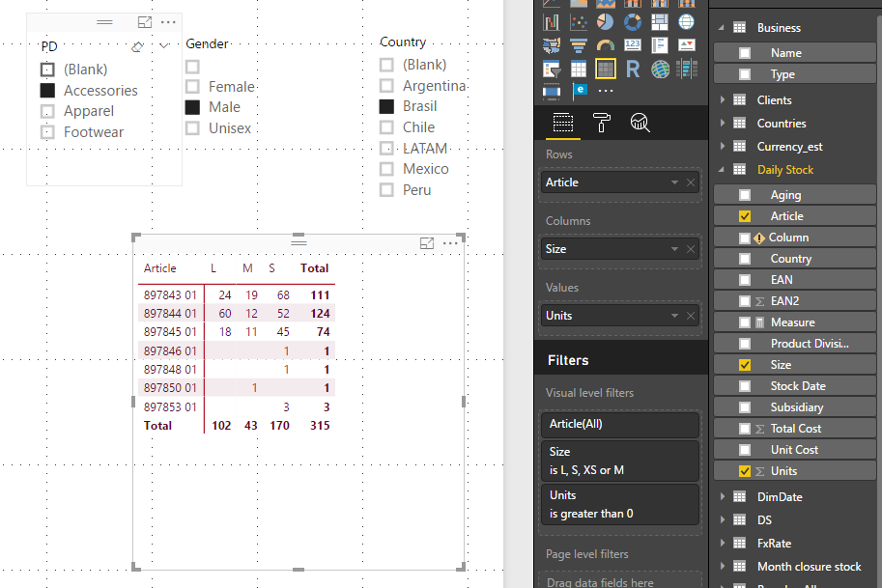Select the Funnel chart visualization
Screen dimensions: 882x588
click(x=579, y=45)
